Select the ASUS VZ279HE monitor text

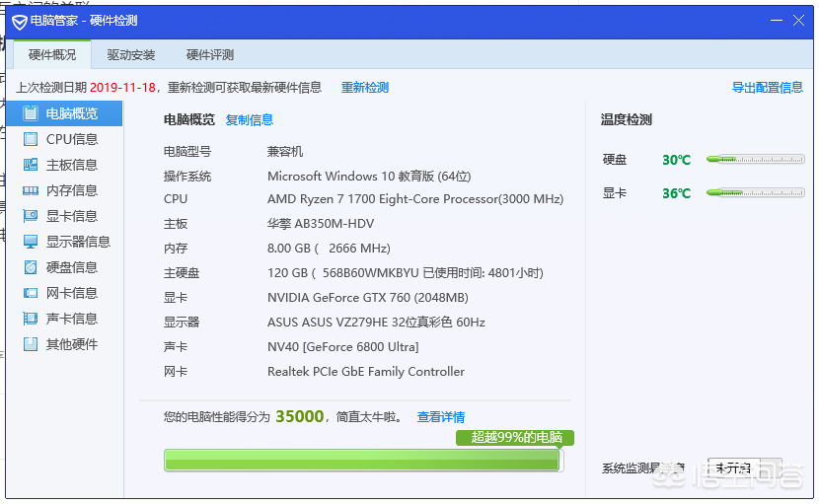point(376,323)
